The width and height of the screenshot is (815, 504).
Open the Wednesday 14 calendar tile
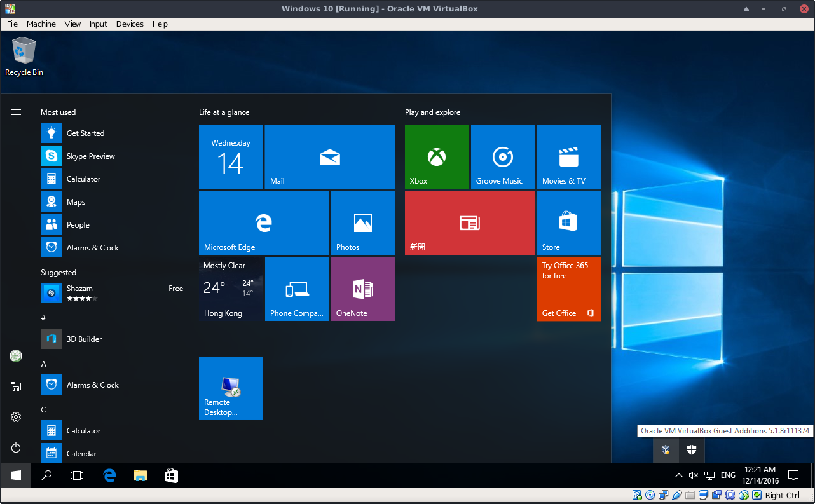pyautogui.click(x=231, y=157)
